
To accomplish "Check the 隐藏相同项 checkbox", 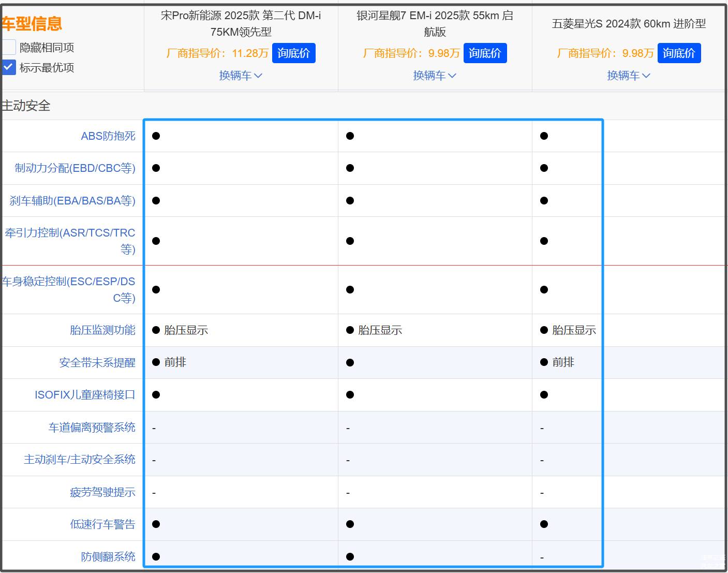I will [x=9, y=48].
